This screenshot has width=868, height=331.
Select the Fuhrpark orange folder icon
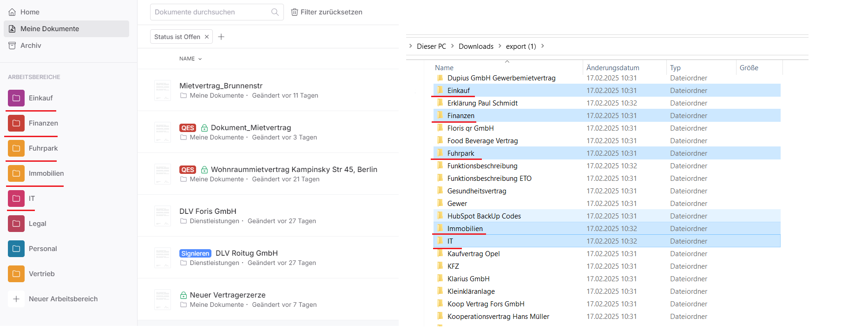coord(16,148)
